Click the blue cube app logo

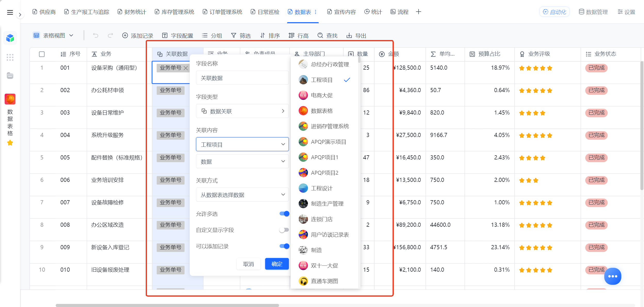pos(10,38)
